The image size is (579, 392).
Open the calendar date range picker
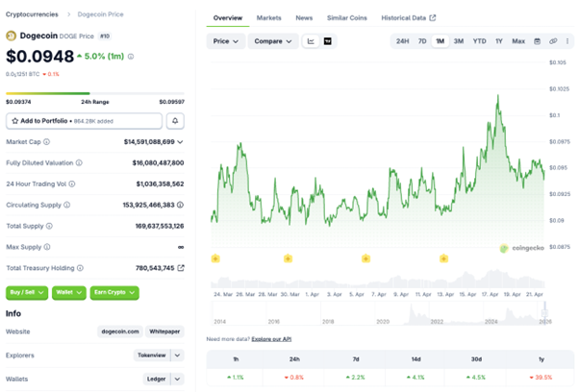pos(538,41)
